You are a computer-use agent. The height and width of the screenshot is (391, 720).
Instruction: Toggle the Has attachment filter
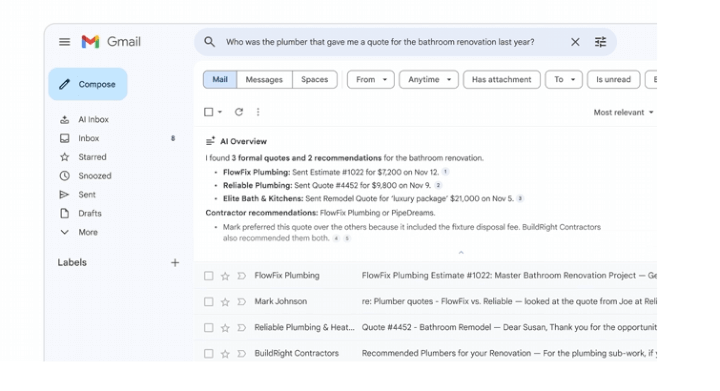click(x=501, y=79)
